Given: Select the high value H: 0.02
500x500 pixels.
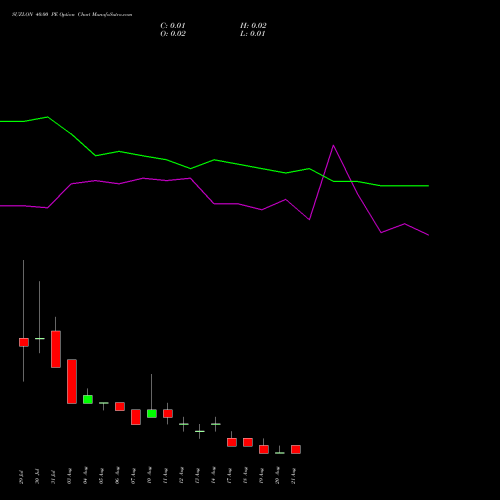Looking at the screenshot, I should [x=253, y=26].
